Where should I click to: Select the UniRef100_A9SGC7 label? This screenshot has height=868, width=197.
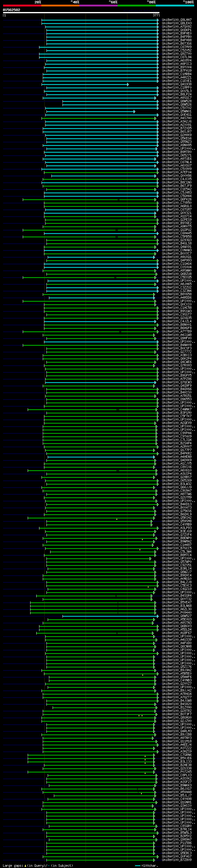tap(177, 98)
